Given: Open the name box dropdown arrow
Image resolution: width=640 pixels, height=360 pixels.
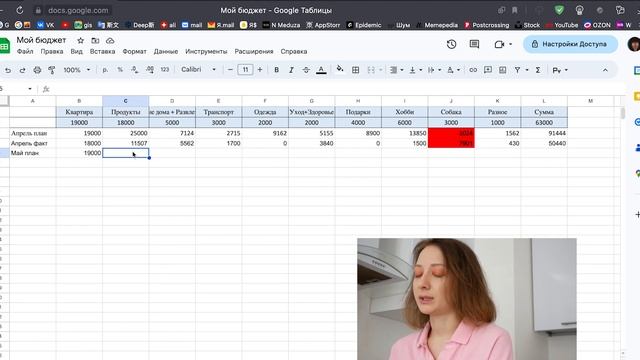Looking at the screenshot, I should coord(30,89).
